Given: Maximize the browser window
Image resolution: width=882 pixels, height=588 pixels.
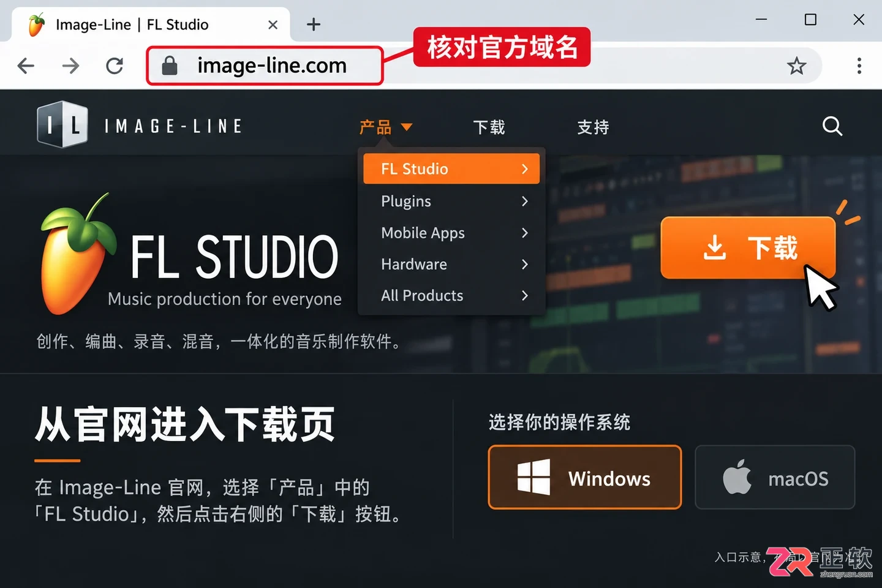Looking at the screenshot, I should point(810,20).
